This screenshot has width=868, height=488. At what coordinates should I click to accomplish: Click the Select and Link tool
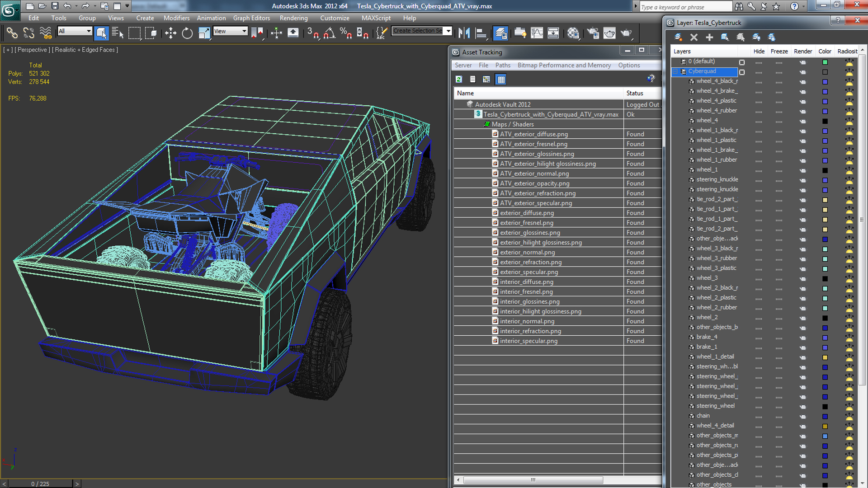[12, 33]
